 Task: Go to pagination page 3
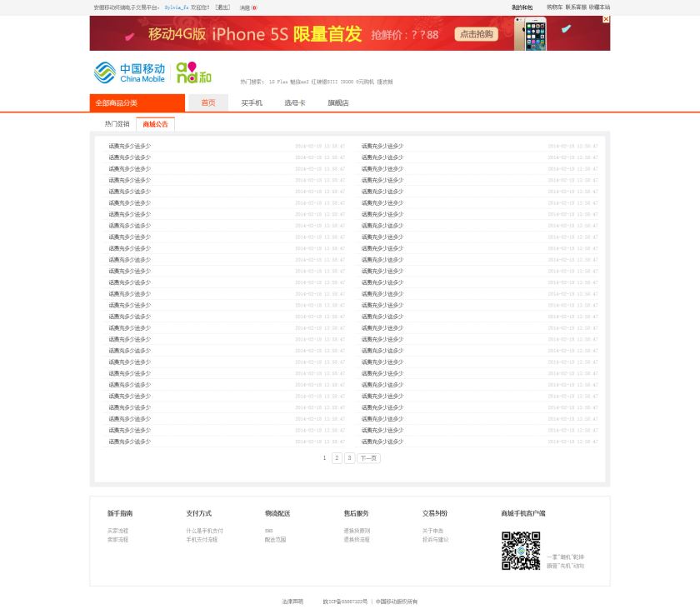[x=349, y=457]
